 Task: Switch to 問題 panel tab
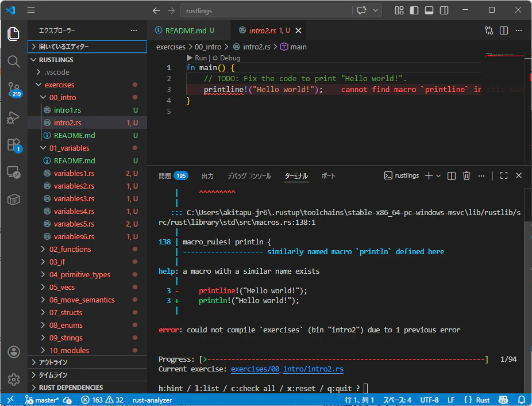pos(173,175)
